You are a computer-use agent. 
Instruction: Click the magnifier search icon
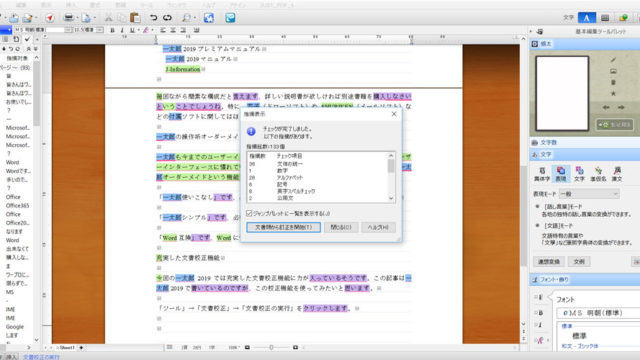pyautogui.click(x=186, y=18)
